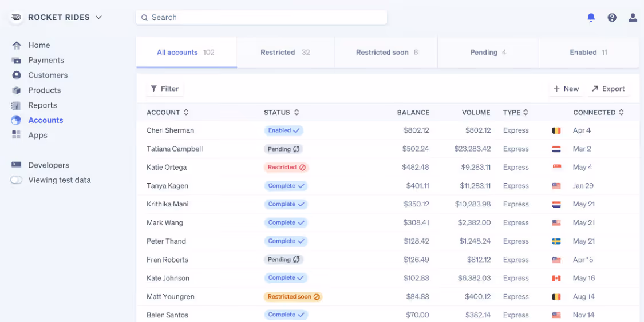This screenshot has height=322, width=644.
Task: Toggle the Viewing test data switch
Action: click(17, 180)
